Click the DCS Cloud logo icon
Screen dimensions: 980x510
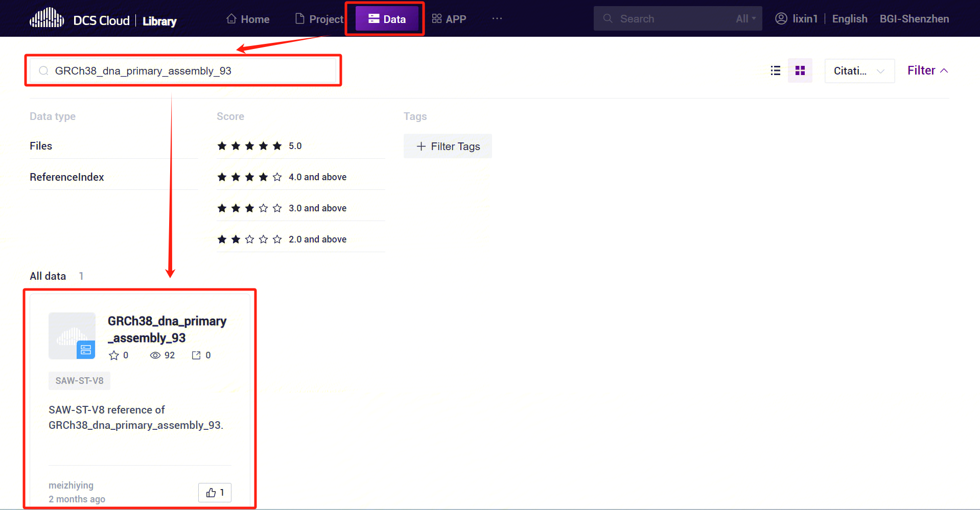coord(47,18)
